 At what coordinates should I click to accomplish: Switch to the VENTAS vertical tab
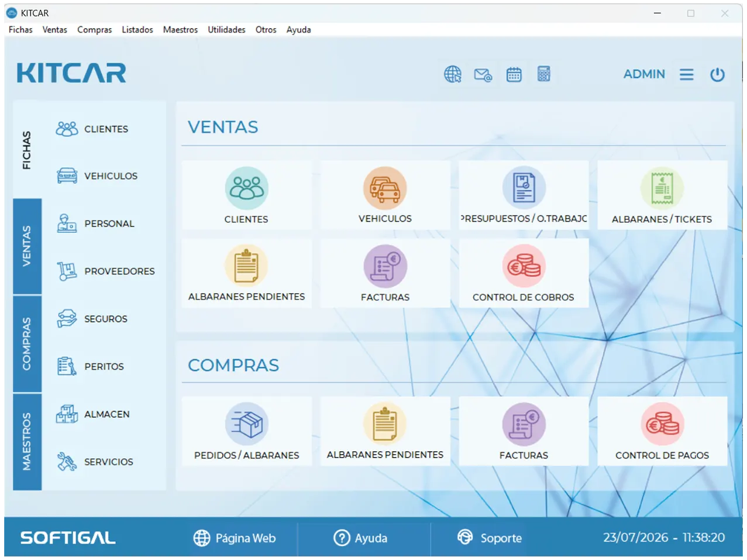click(x=27, y=246)
